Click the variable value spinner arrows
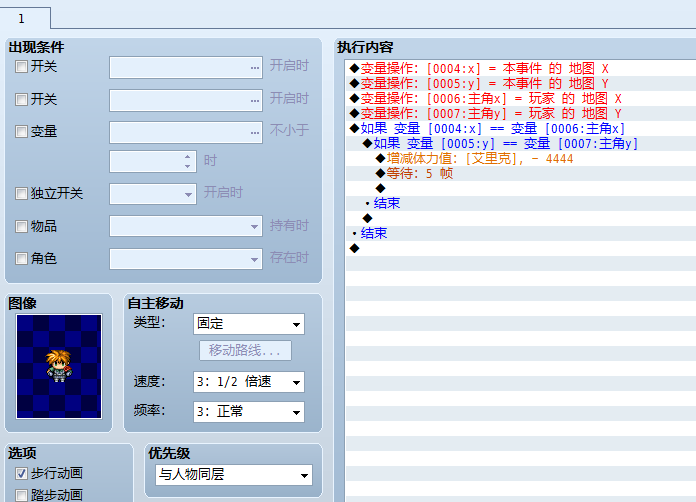 (x=187, y=162)
